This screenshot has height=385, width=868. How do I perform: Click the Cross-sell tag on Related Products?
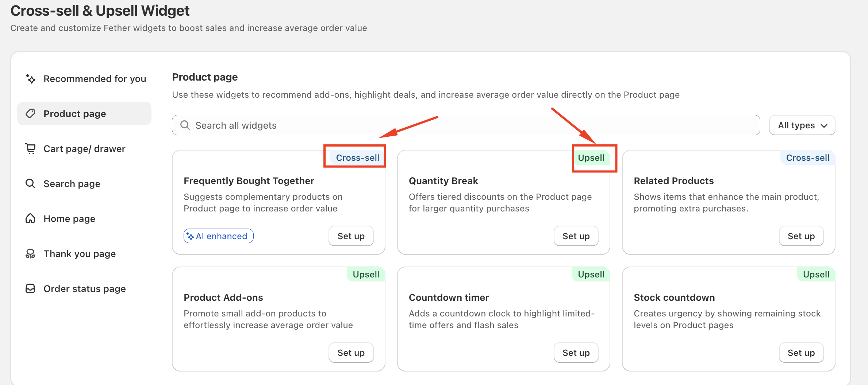(807, 158)
